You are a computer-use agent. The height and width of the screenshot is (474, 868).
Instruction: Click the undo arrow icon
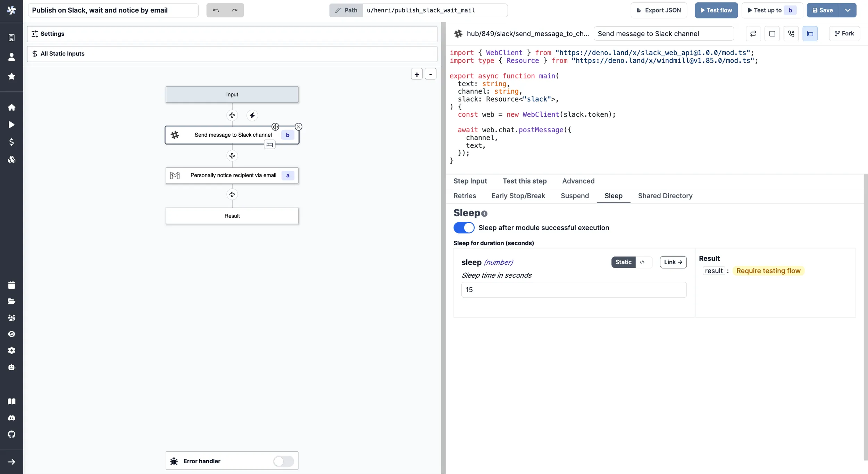[216, 10]
